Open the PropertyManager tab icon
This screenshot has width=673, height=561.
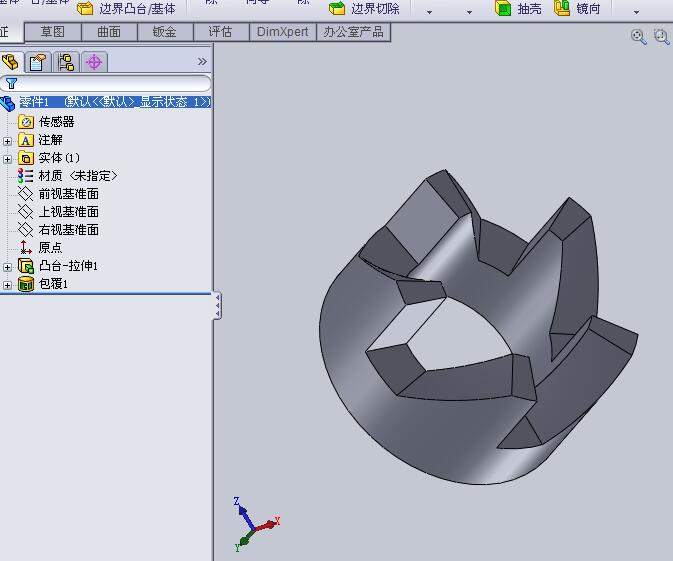pos(38,62)
